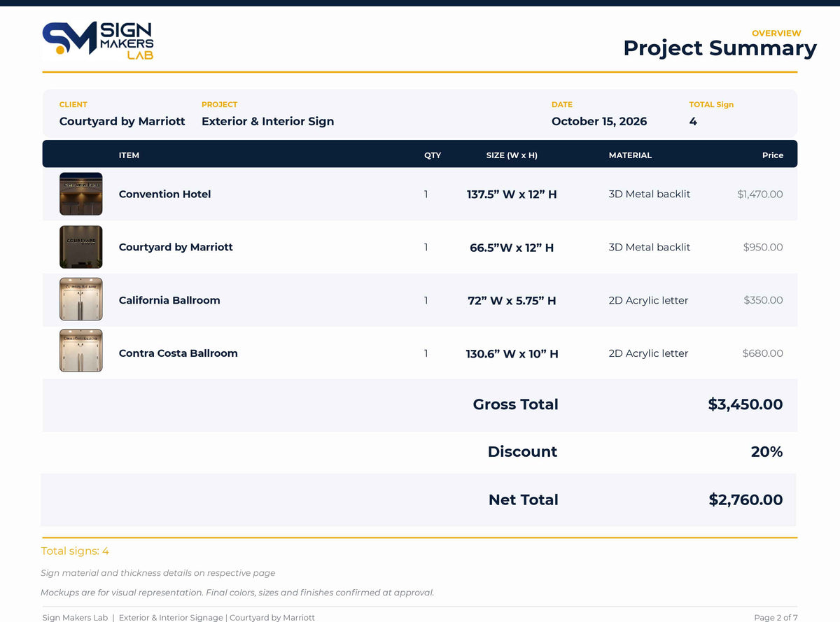This screenshot has height=622, width=840.
Task: View the California Ballroom mockup thumbnail
Action: pyautogui.click(x=81, y=299)
